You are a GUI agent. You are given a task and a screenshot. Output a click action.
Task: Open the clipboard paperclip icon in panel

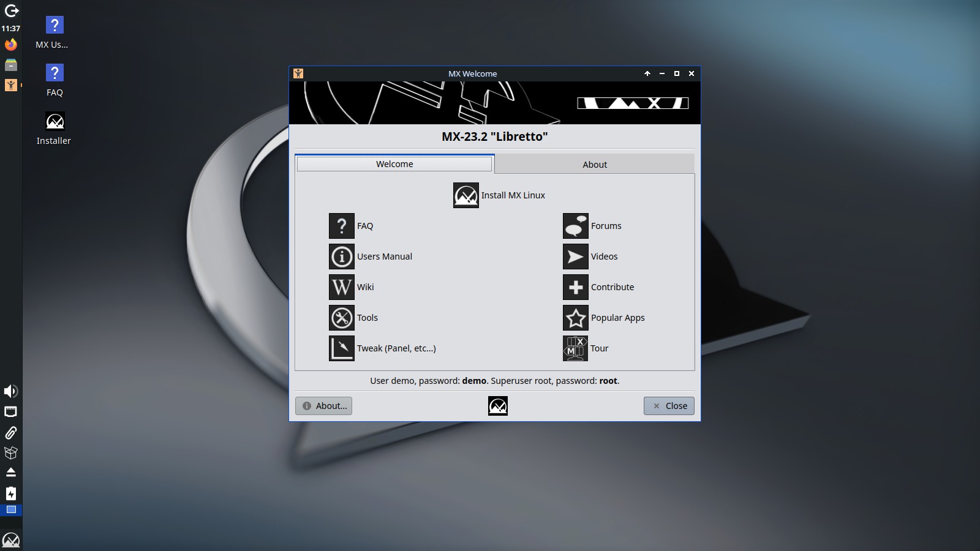(x=11, y=432)
